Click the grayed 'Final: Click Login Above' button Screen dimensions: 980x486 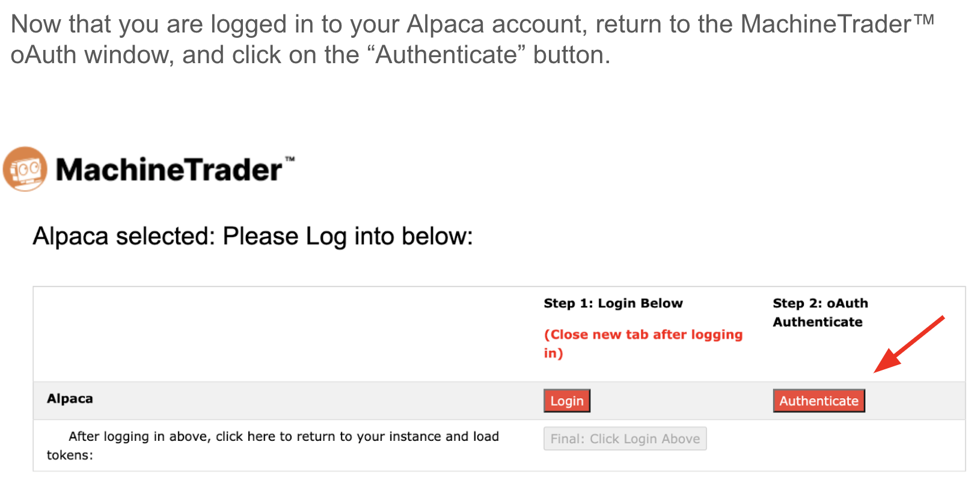click(x=625, y=438)
